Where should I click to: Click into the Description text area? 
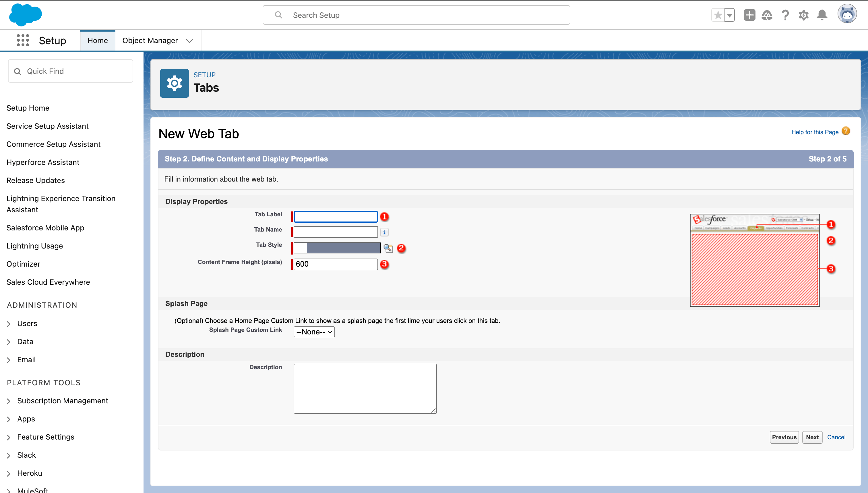(365, 389)
